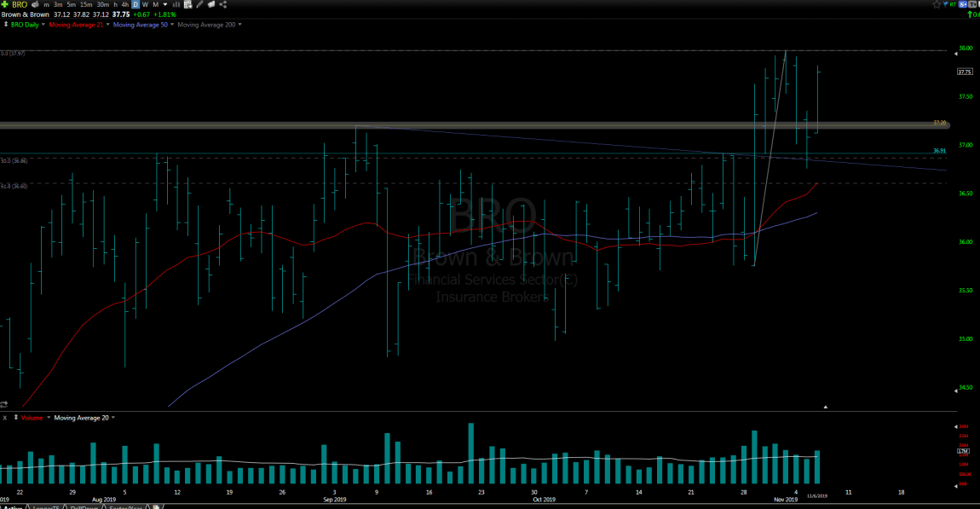Click the grey T dropdown button

coord(972,4)
